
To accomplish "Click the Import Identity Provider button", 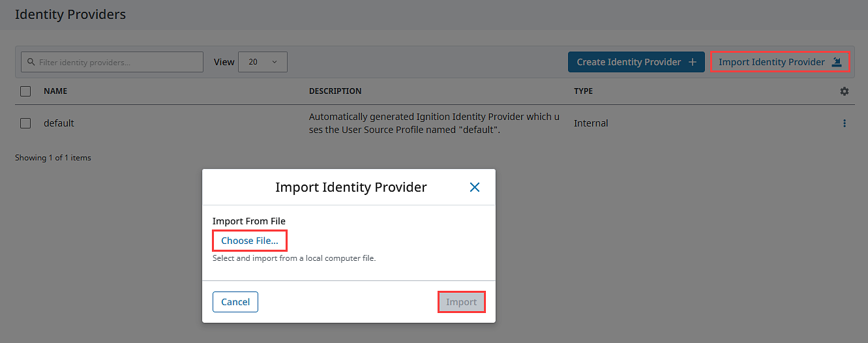I will 780,62.
